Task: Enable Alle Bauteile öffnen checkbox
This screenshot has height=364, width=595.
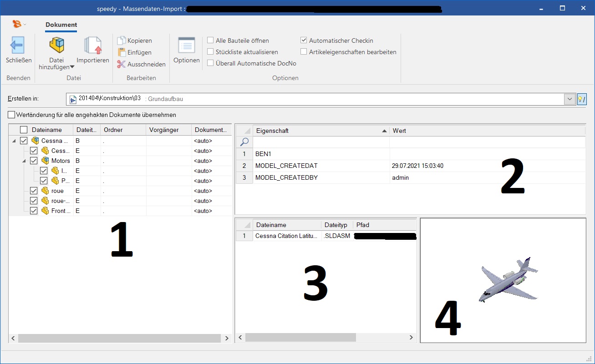Action: point(210,40)
